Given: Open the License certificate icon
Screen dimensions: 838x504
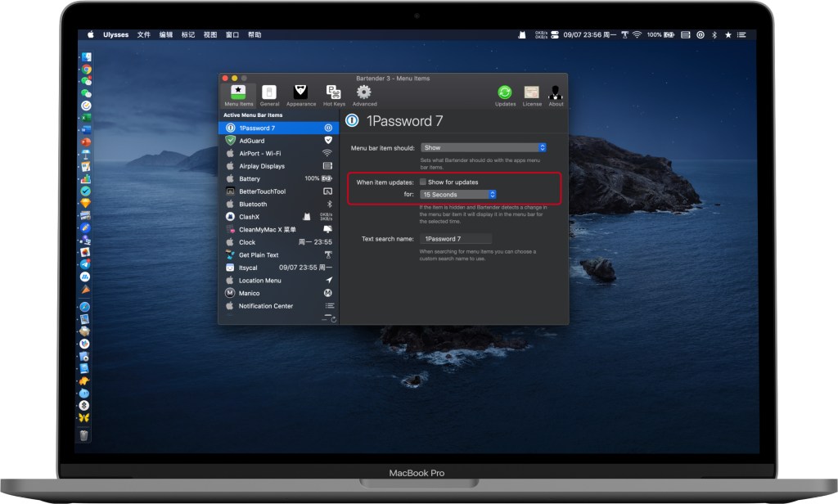Looking at the screenshot, I should coord(532,95).
